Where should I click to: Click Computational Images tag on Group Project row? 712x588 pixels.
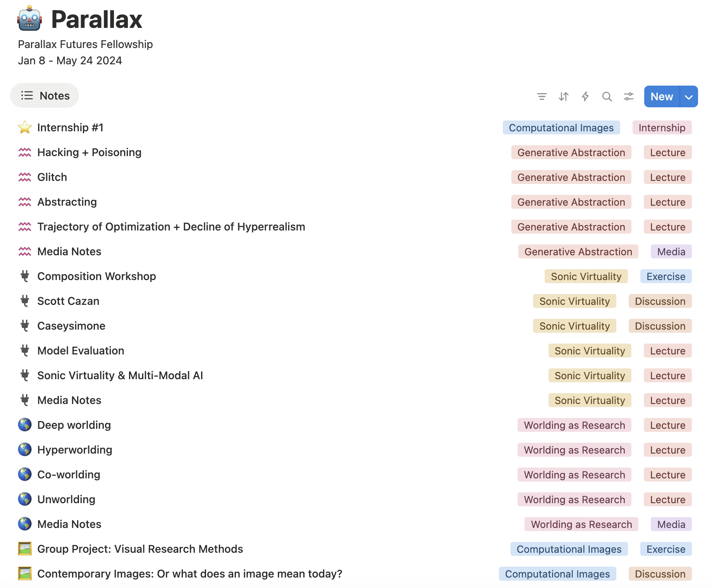point(569,549)
